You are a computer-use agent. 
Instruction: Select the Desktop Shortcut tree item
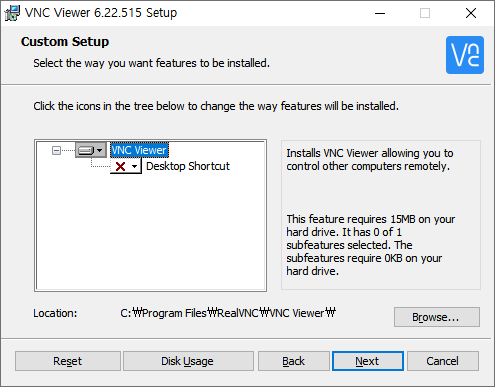point(188,166)
